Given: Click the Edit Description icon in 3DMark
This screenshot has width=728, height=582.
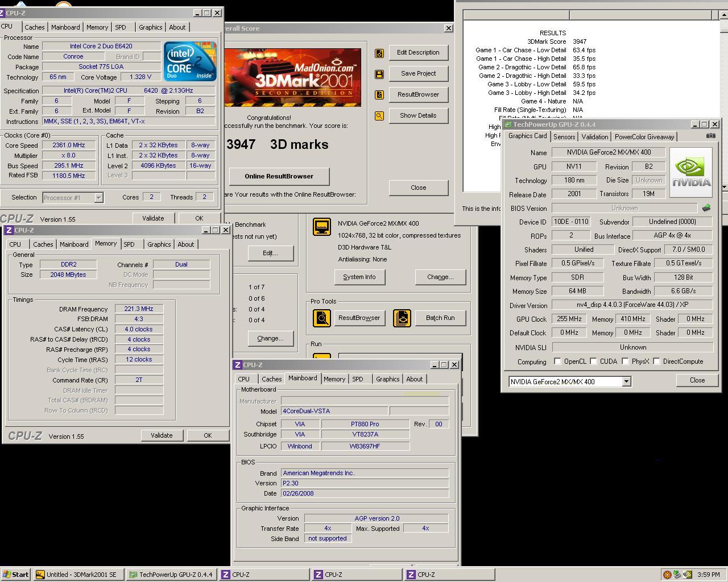Looking at the screenshot, I should (379, 53).
